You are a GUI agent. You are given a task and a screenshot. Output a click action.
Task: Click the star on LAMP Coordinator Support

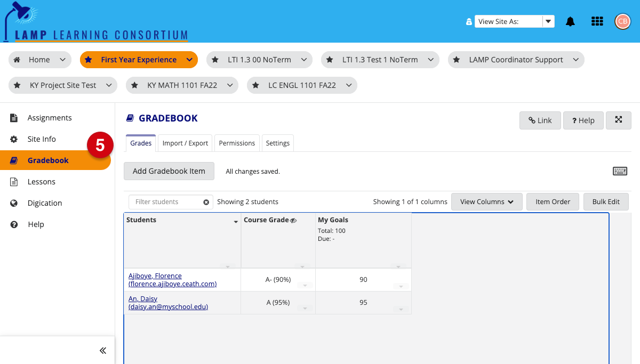click(x=457, y=60)
